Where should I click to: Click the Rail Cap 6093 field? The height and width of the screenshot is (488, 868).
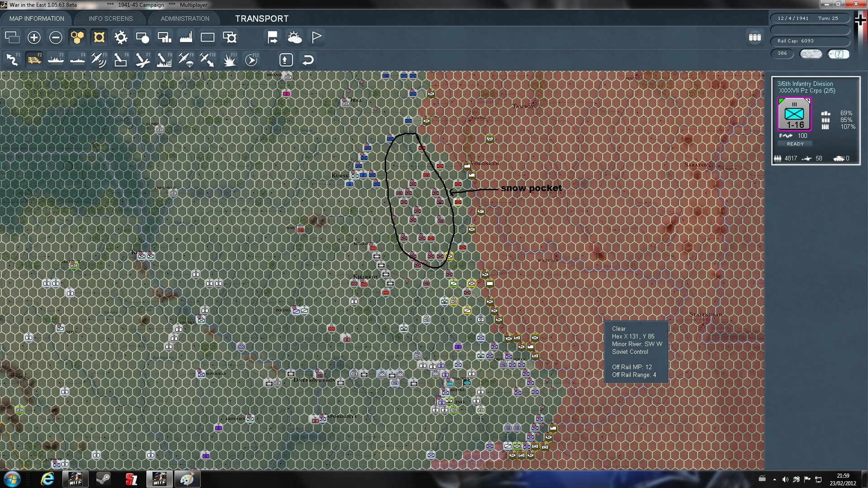810,41
